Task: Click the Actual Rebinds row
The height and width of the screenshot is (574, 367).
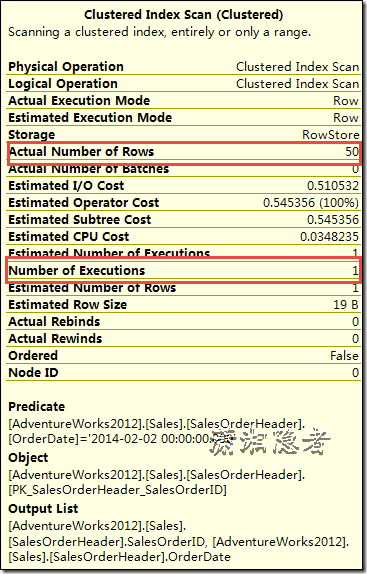Action: (183, 321)
